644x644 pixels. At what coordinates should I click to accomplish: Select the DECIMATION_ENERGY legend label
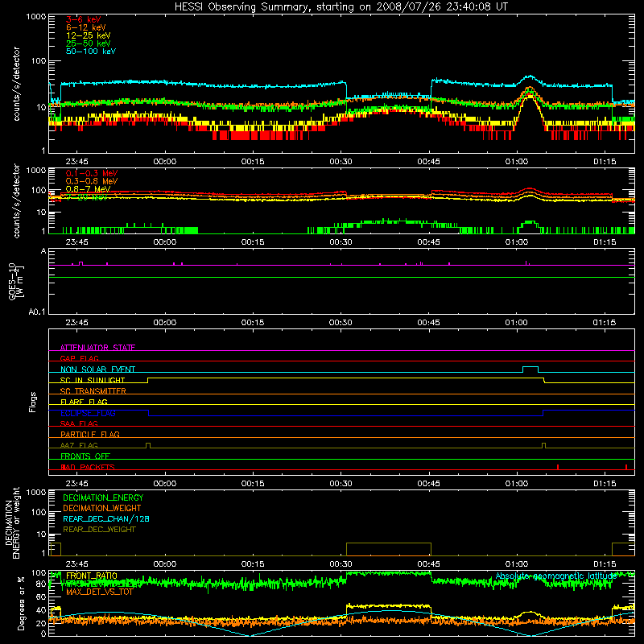pos(103,497)
